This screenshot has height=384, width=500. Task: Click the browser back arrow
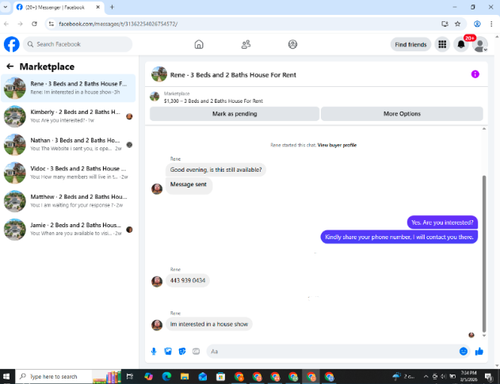[6, 24]
